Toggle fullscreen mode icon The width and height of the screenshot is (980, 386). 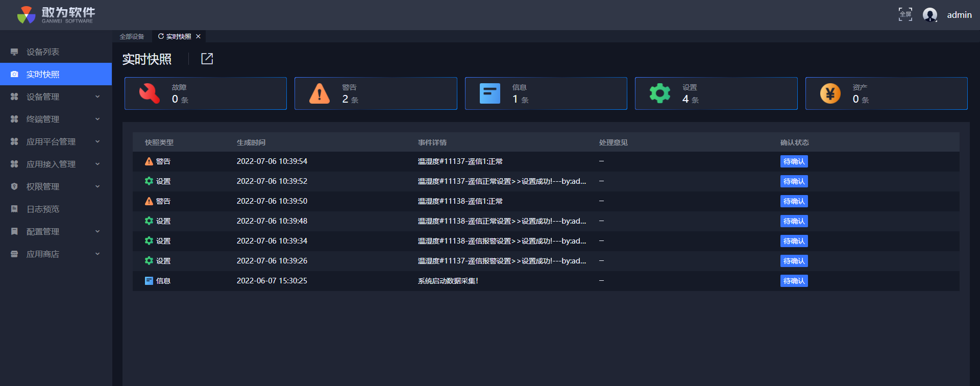pos(905,14)
